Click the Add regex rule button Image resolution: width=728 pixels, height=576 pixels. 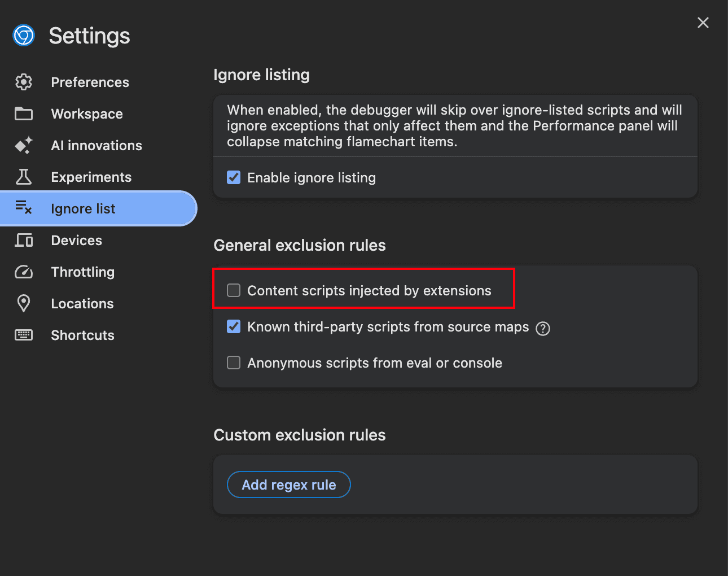tap(288, 485)
